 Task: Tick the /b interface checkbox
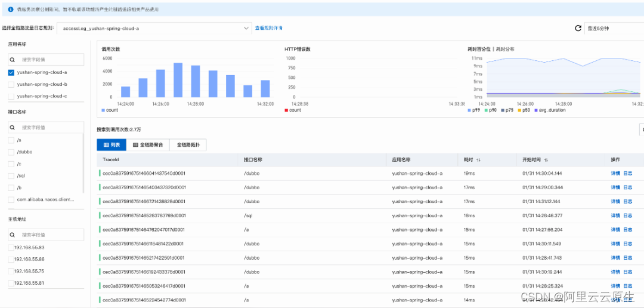pos(11,188)
